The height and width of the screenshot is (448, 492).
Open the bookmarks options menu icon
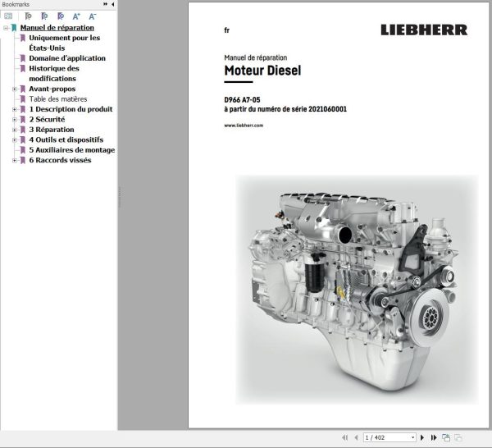[x=8, y=16]
